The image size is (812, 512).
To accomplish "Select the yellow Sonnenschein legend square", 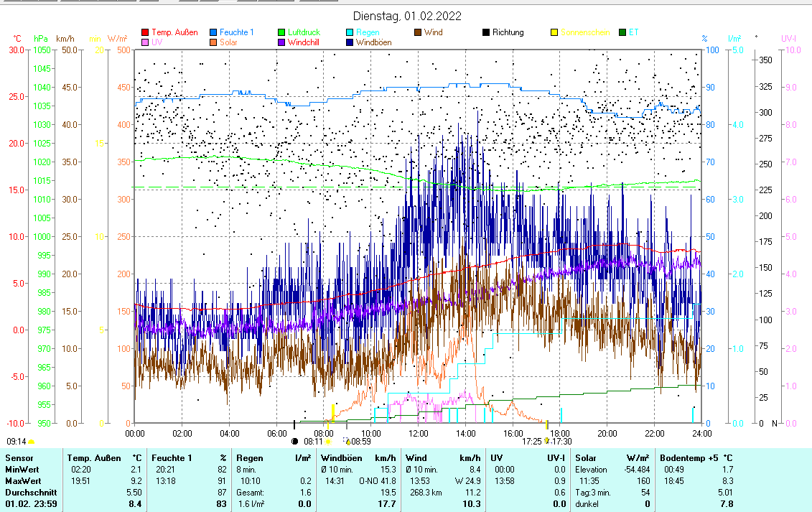I will (554, 32).
